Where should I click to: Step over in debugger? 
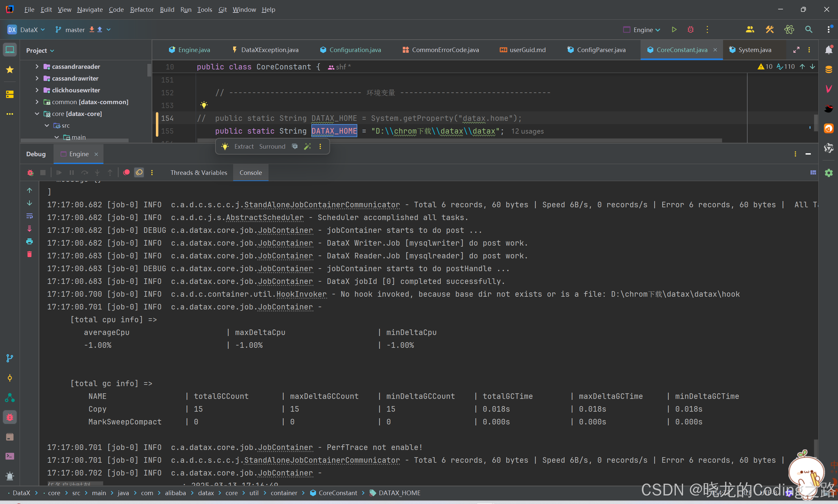(x=84, y=173)
